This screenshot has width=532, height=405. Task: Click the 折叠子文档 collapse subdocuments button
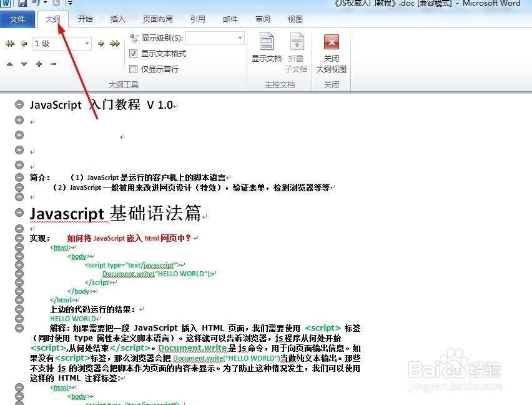[296, 52]
